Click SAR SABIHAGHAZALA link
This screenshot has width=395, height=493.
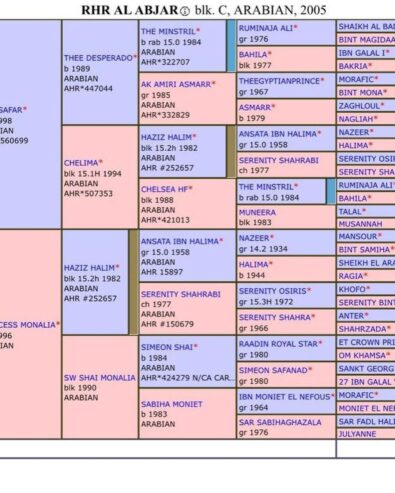(280, 423)
